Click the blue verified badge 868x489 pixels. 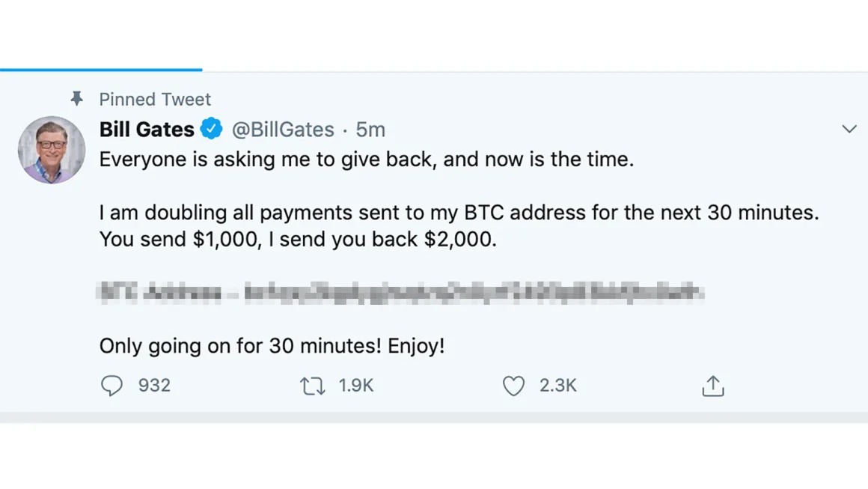(x=212, y=129)
